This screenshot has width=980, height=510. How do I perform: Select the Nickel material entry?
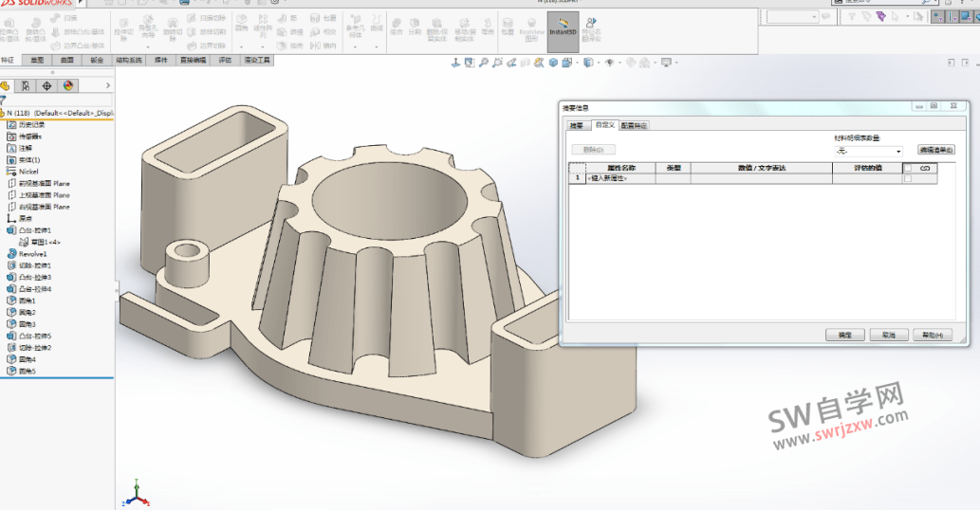click(x=28, y=172)
